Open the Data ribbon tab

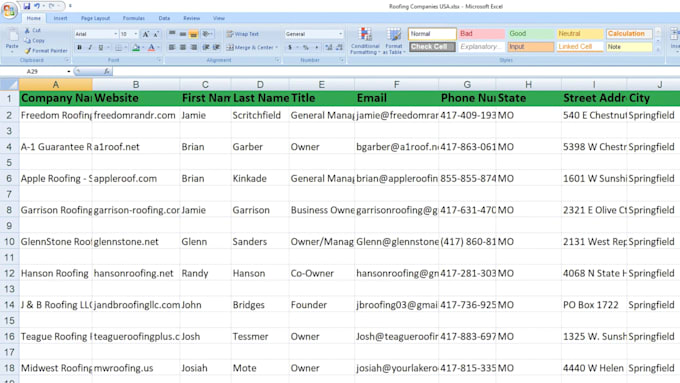pyautogui.click(x=164, y=18)
